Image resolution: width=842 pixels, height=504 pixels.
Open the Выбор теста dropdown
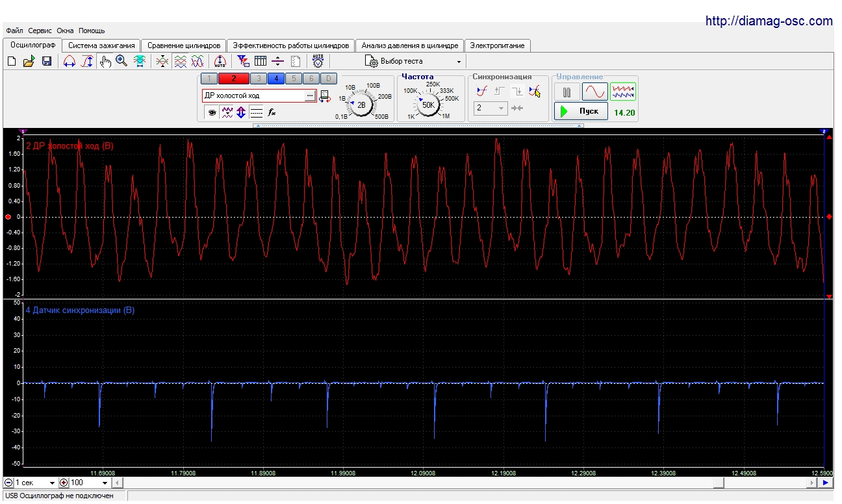coord(413,61)
